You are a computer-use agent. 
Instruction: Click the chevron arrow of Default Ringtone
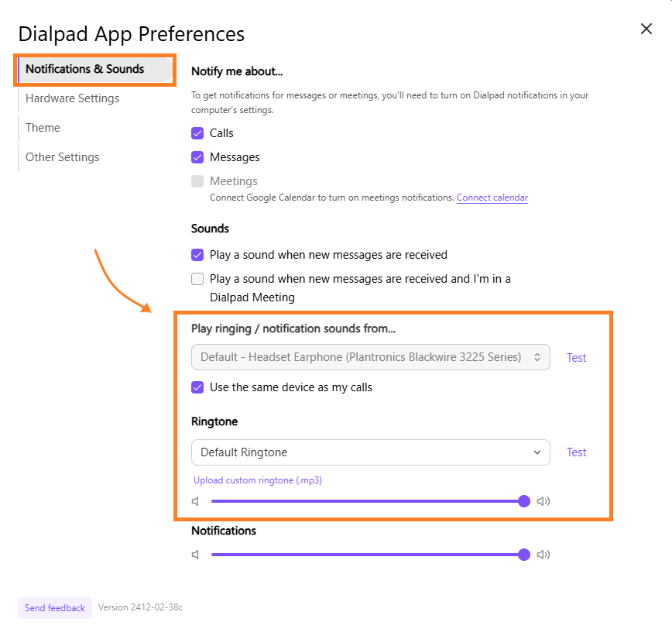[x=537, y=452]
